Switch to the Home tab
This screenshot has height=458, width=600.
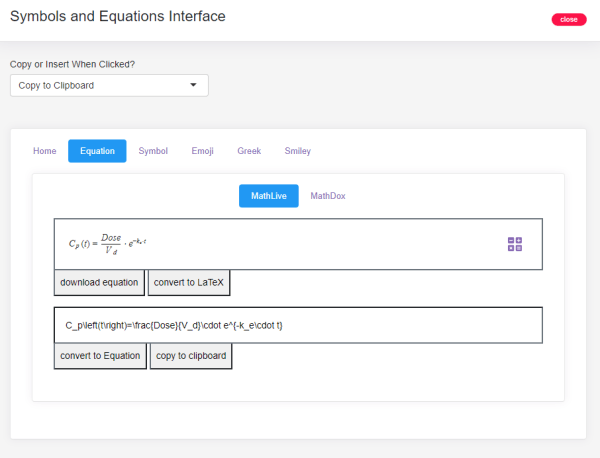pos(44,151)
